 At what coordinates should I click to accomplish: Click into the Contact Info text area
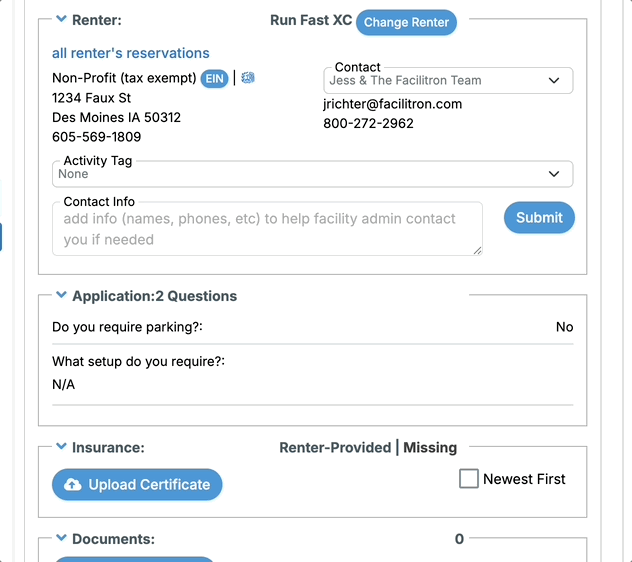(x=267, y=229)
